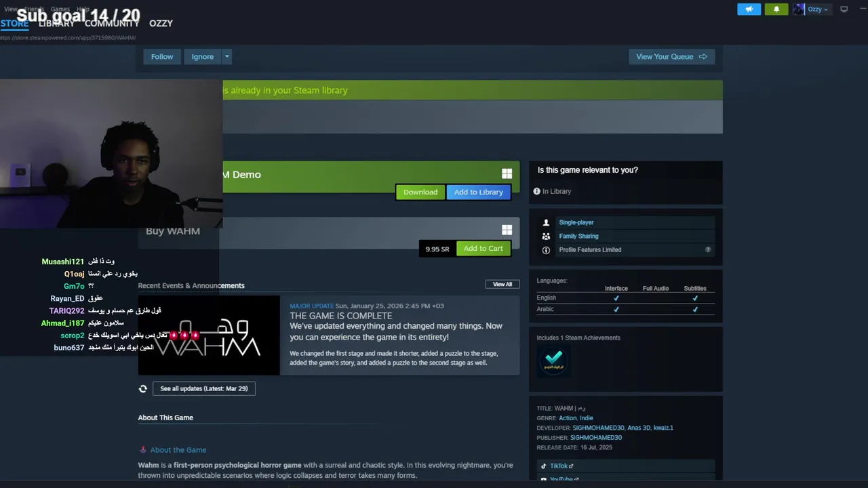The image size is (868, 488).
Task: Open the Ozzy account dropdown
Action: click(819, 9)
